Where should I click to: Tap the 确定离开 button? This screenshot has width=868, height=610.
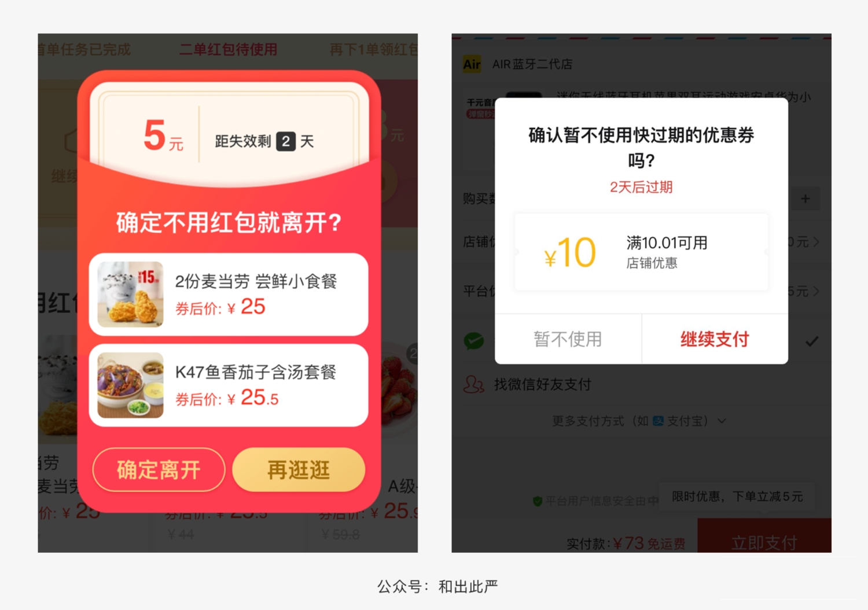[x=159, y=469]
